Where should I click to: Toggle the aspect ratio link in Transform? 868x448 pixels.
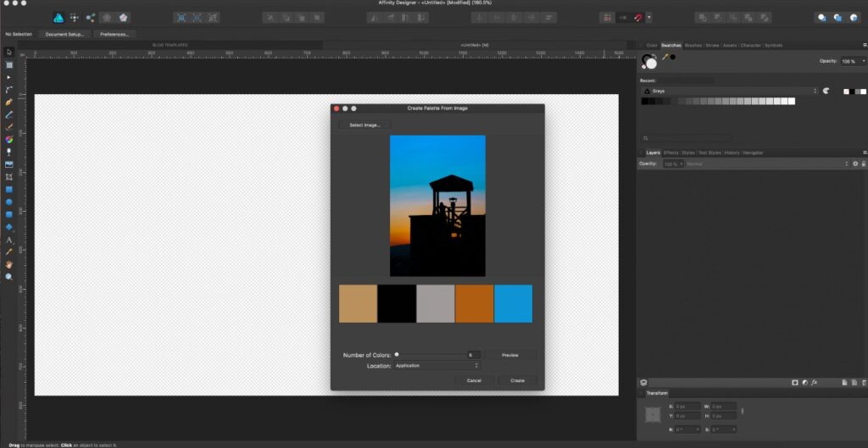click(x=743, y=411)
